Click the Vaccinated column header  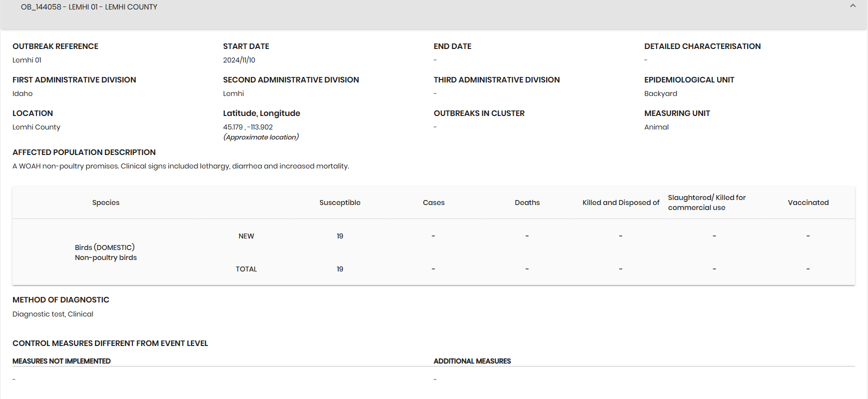click(808, 202)
